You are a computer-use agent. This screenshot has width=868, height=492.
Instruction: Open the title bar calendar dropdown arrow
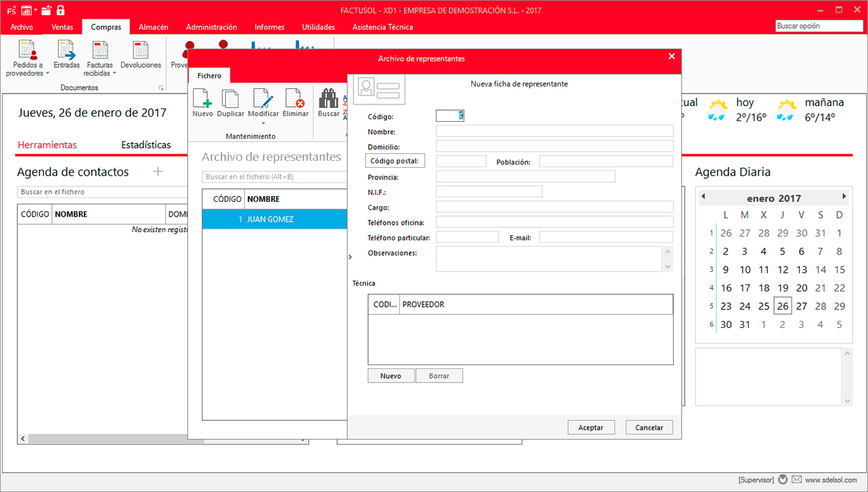pyautogui.click(x=35, y=10)
